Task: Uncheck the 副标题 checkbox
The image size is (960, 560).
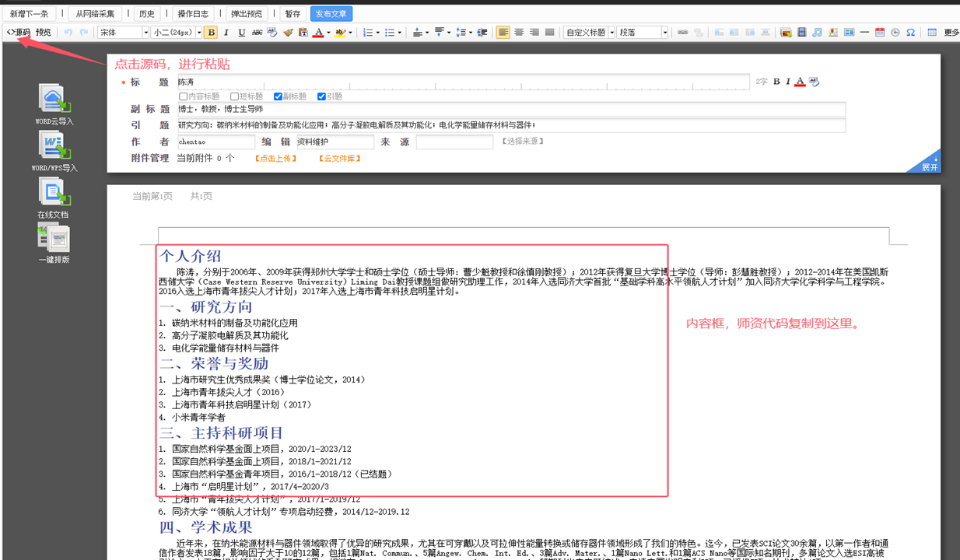Action: [278, 96]
